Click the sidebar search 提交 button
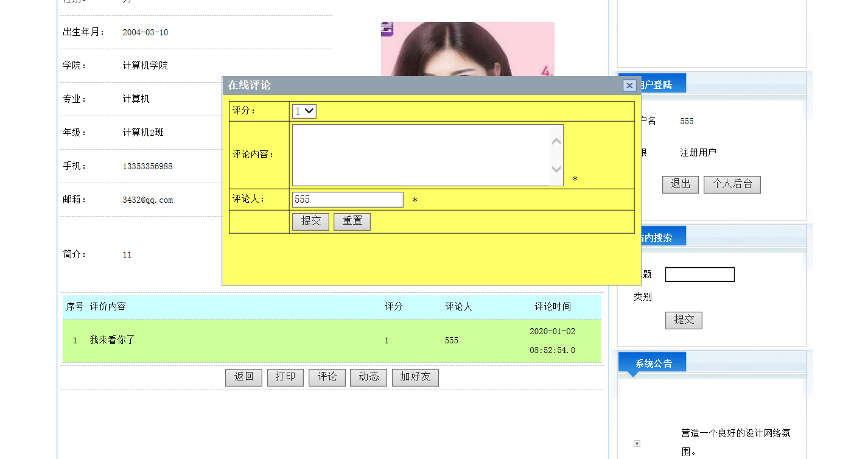Image resolution: width=868 pixels, height=459 pixels. [x=684, y=320]
